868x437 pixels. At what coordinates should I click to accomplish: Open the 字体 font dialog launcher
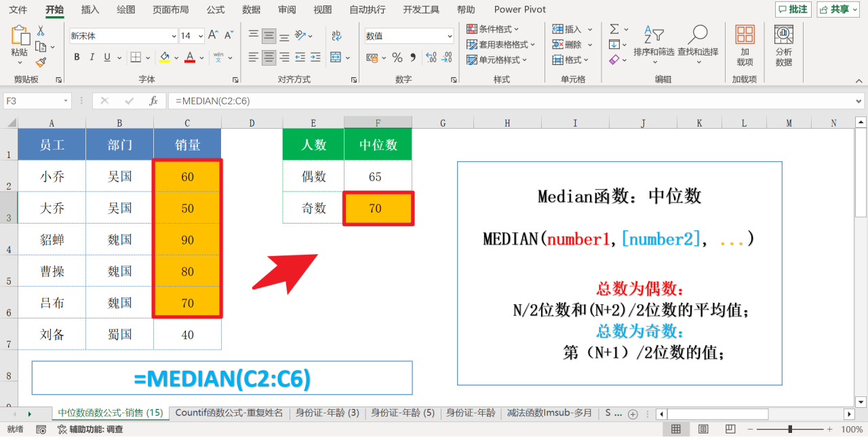click(x=235, y=80)
